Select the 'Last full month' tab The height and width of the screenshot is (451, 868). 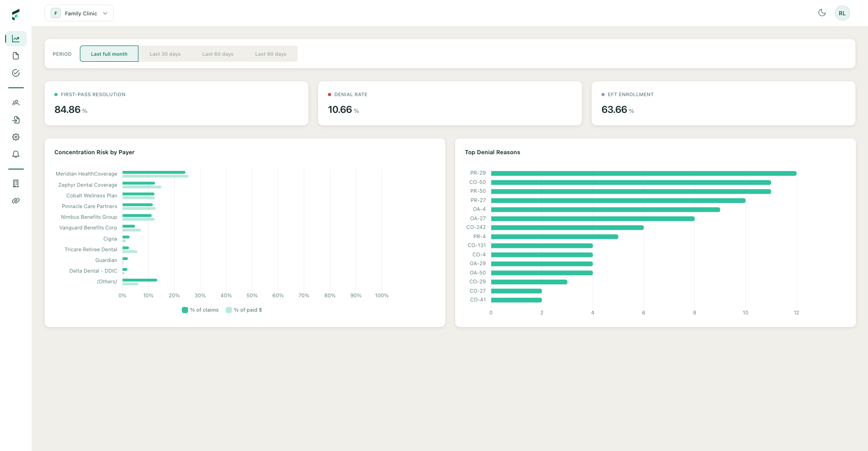click(109, 54)
